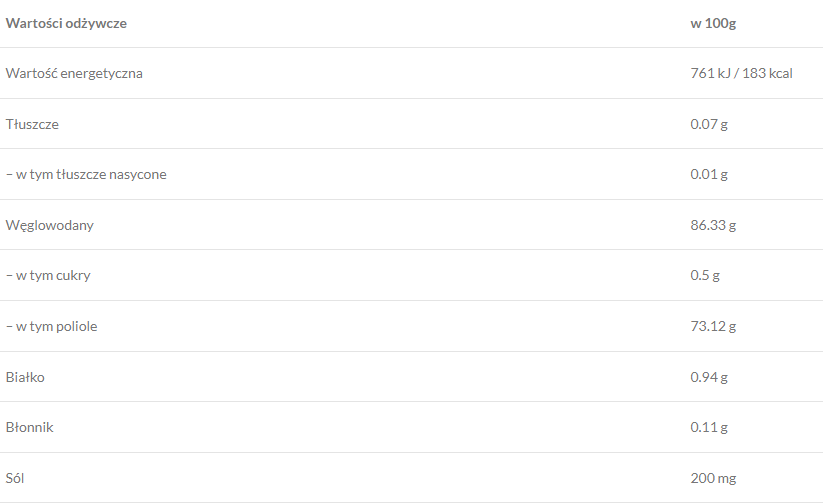Click the 200 mg salt value

pos(711,478)
